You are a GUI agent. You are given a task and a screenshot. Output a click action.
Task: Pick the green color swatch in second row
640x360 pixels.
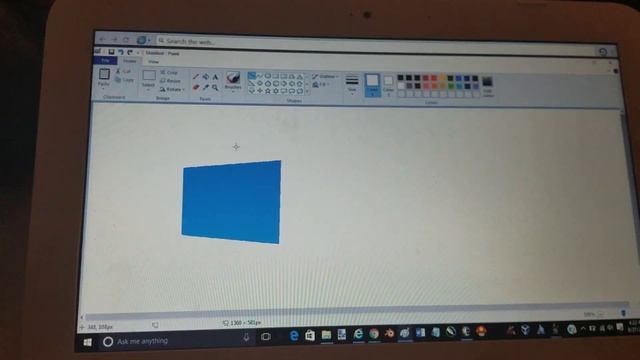click(450, 86)
